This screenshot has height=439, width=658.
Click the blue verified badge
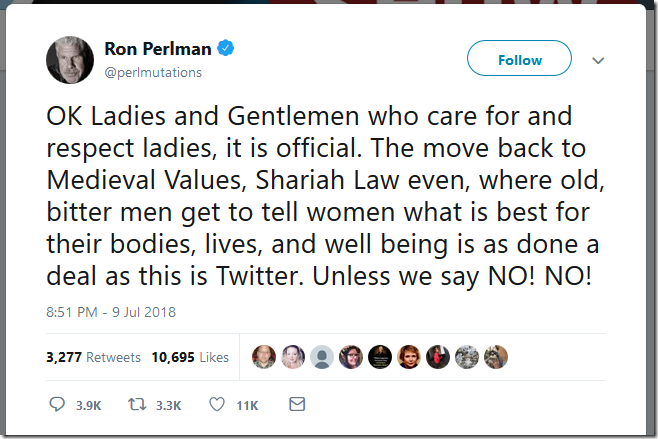(227, 48)
